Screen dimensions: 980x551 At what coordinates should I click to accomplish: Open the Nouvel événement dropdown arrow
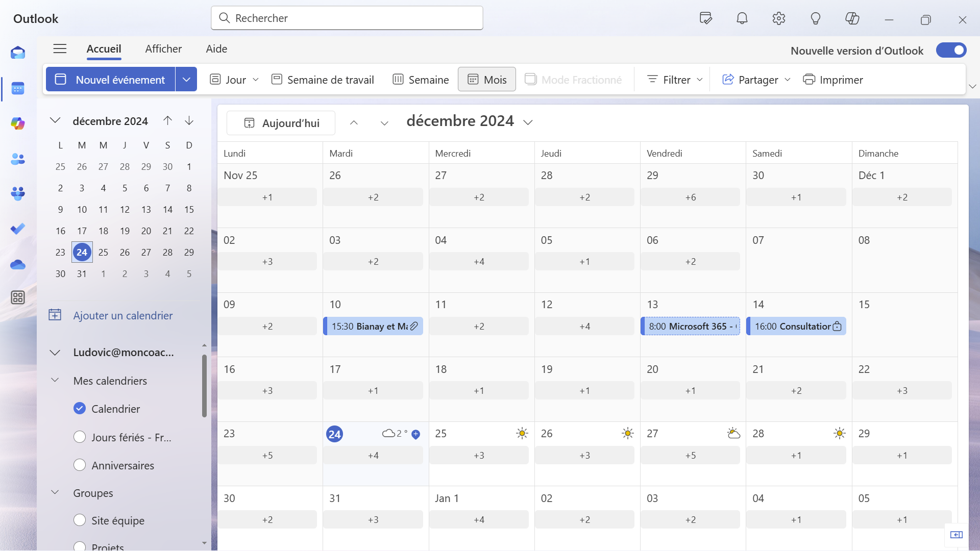click(x=186, y=80)
